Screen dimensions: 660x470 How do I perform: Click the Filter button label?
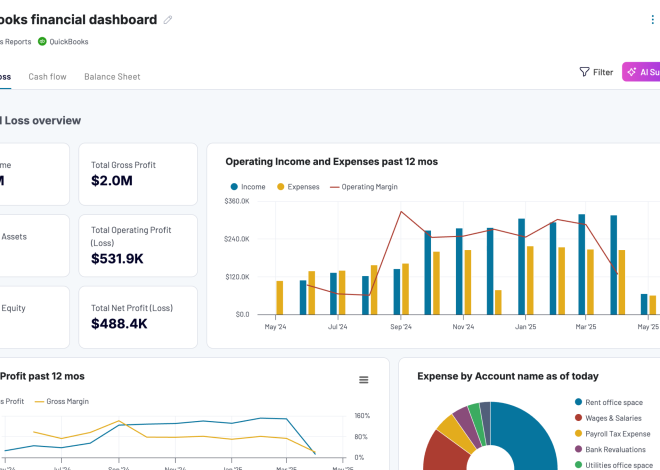603,72
